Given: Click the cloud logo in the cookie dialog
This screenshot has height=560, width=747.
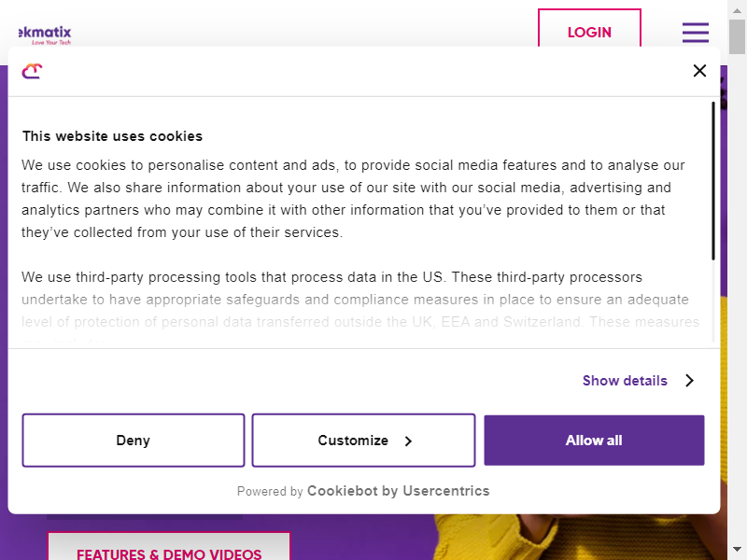Looking at the screenshot, I should pyautogui.click(x=32, y=71).
